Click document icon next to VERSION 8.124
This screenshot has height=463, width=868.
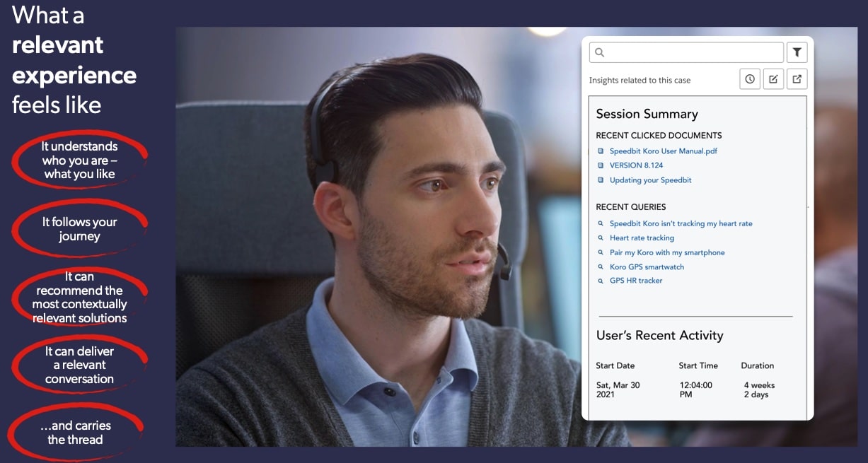click(x=601, y=165)
